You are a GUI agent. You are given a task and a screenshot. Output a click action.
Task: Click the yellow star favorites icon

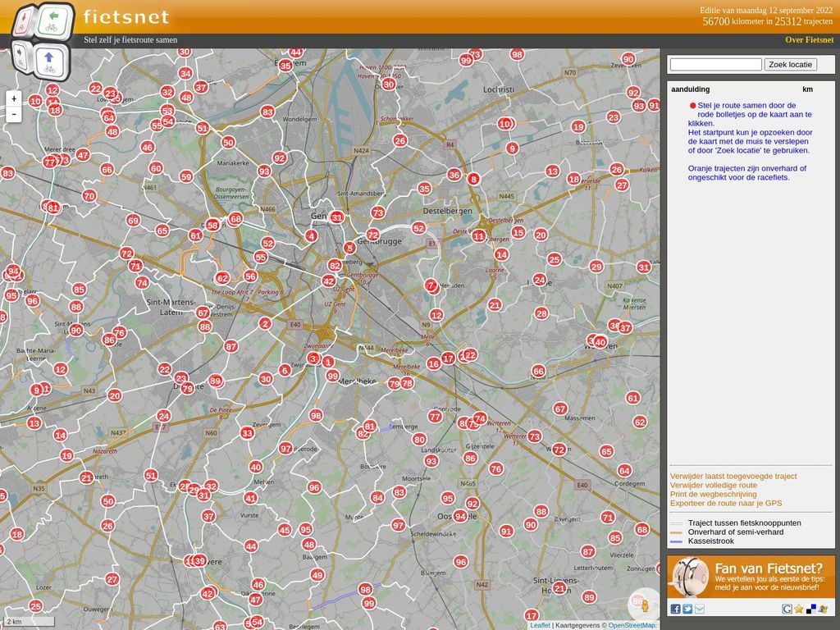pyautogui.click(x=799, y=609)
